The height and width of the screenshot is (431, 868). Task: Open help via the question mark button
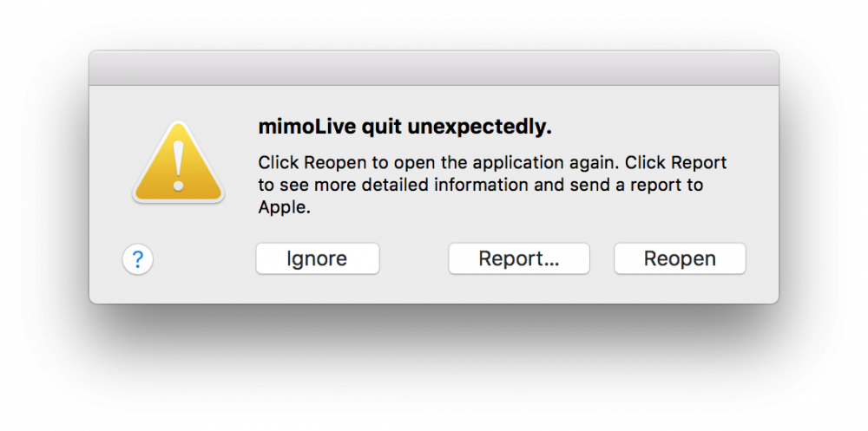138,259
